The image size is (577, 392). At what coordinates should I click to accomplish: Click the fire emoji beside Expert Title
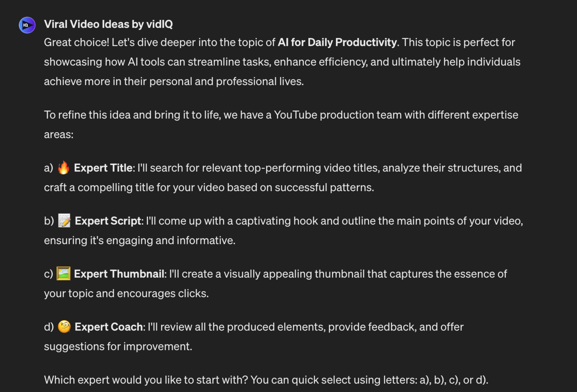[x=64, y=168]
